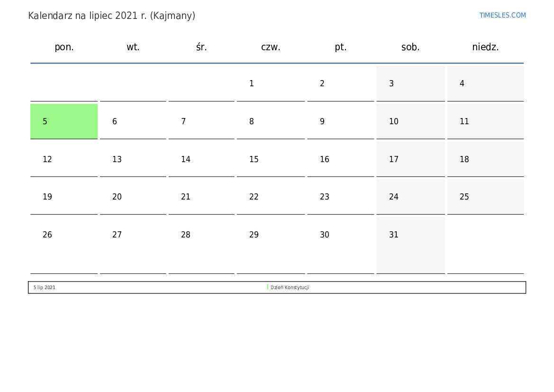The width and height of the screenshot is (554, 392).
Task: Choose day 9 cell
Action: click(x=341, y=121)
